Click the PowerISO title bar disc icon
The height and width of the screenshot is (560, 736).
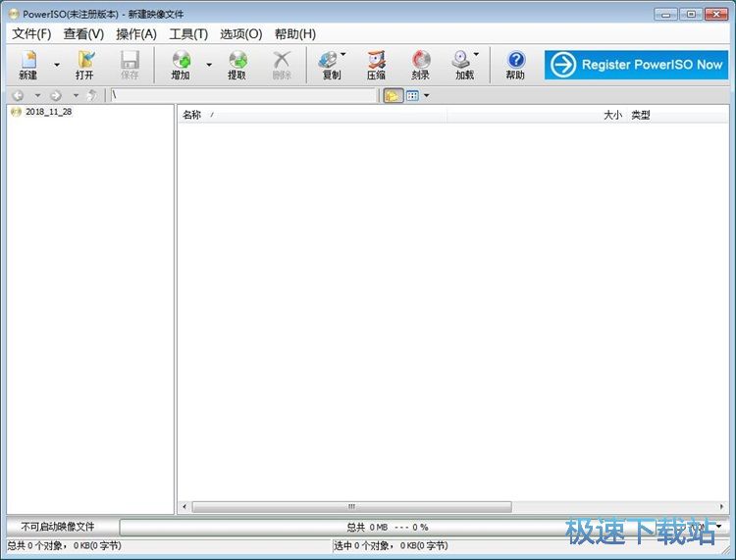(x=14, y=14)
